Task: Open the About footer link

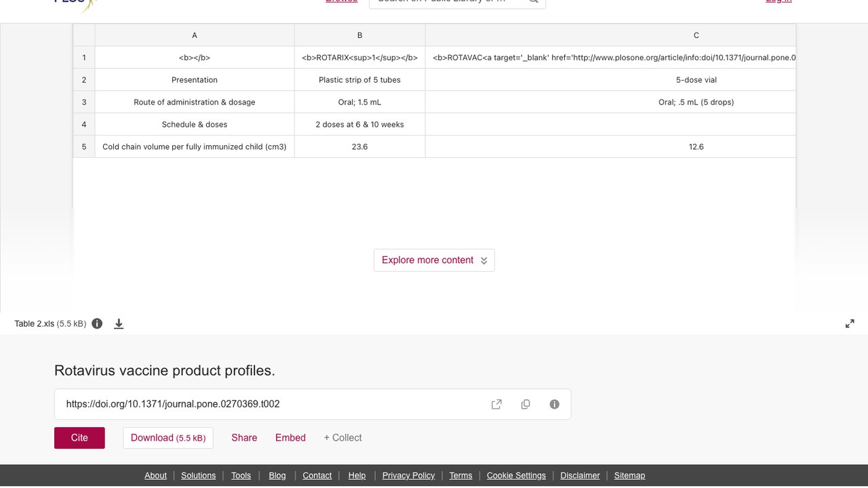Action: [x=155, y=476]
